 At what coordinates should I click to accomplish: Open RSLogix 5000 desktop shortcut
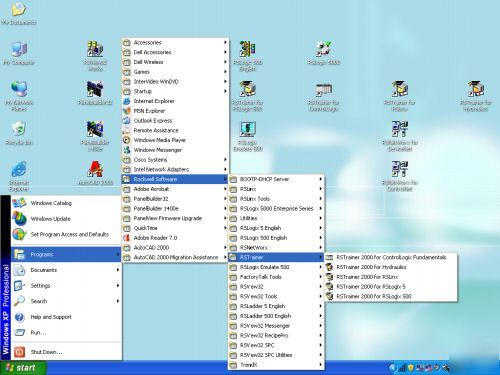[324, 53]
